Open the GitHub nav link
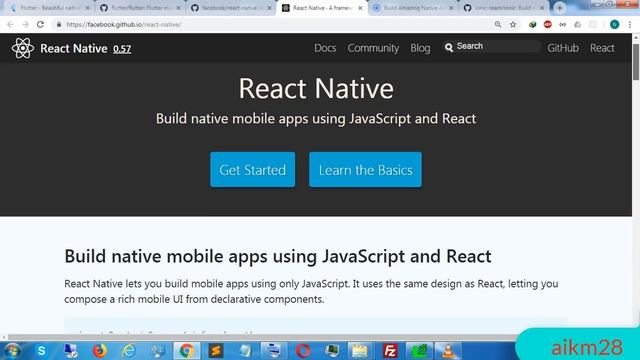The width and height of the screenshot is (640, 360). tap(563, 48)
